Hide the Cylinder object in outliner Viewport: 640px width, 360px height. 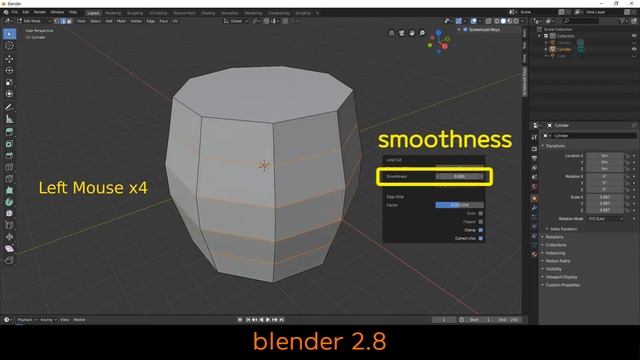coord(634,49)
